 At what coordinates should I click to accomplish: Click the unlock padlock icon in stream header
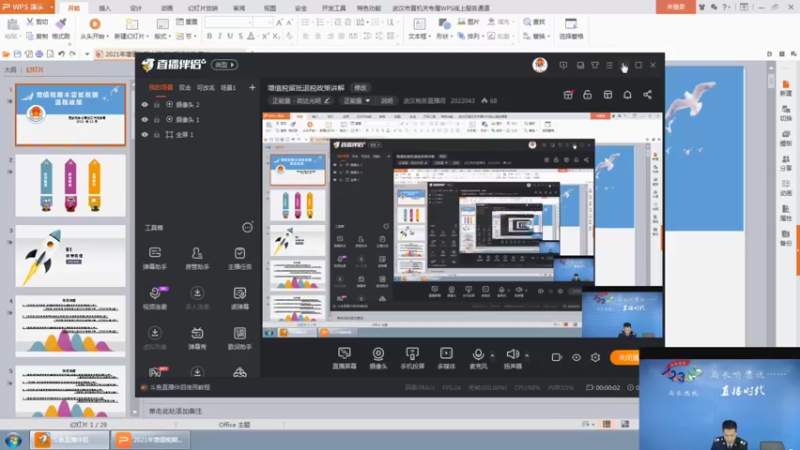pyautogui.click(x=588, y=95)
